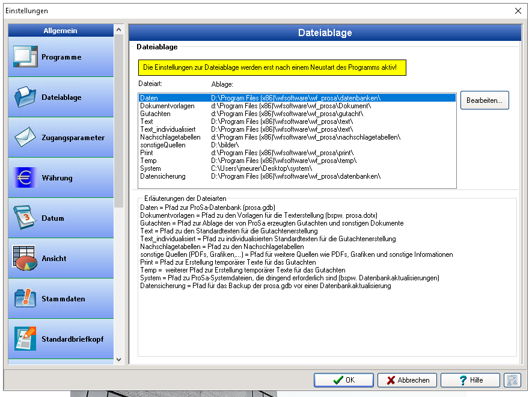This screenshot has height=397, width=532.
Task: Click the sidebar scrollbar thumb
Action: (119, 120)
